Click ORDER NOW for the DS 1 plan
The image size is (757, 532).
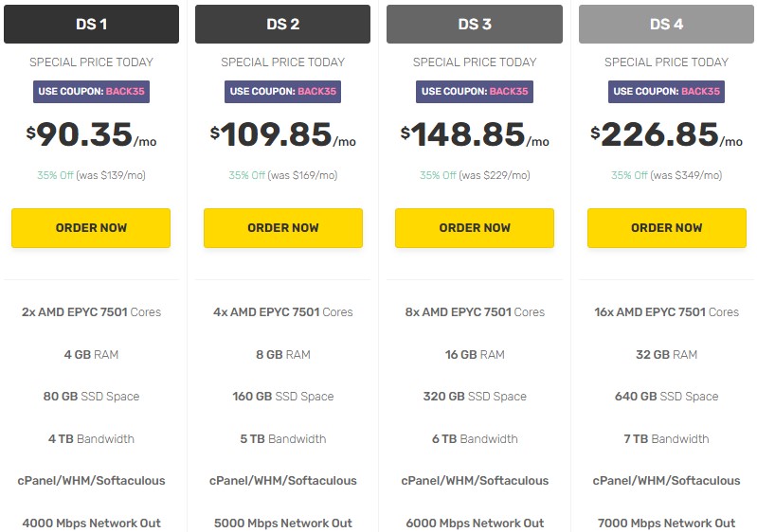click(x=91, y=228)
